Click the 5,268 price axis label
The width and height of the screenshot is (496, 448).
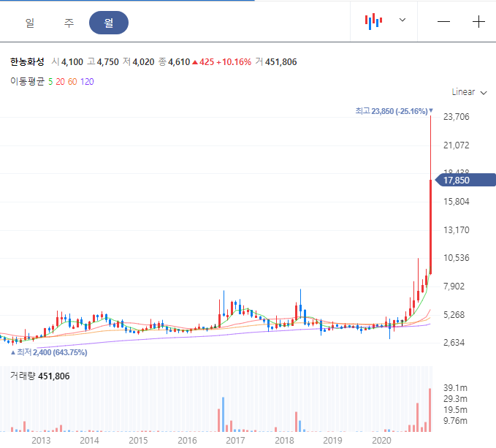[x=454, y=315]
